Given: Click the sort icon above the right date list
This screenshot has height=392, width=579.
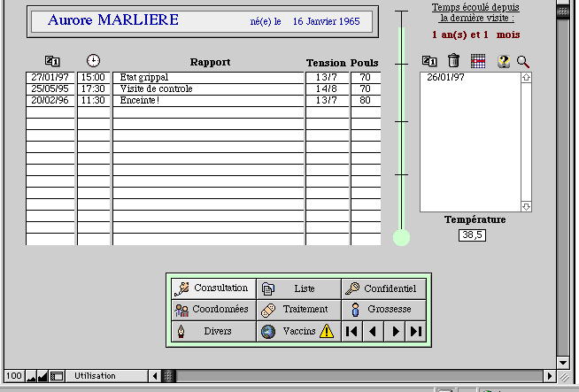Looking at the screenshot, I should pos(429,61).
